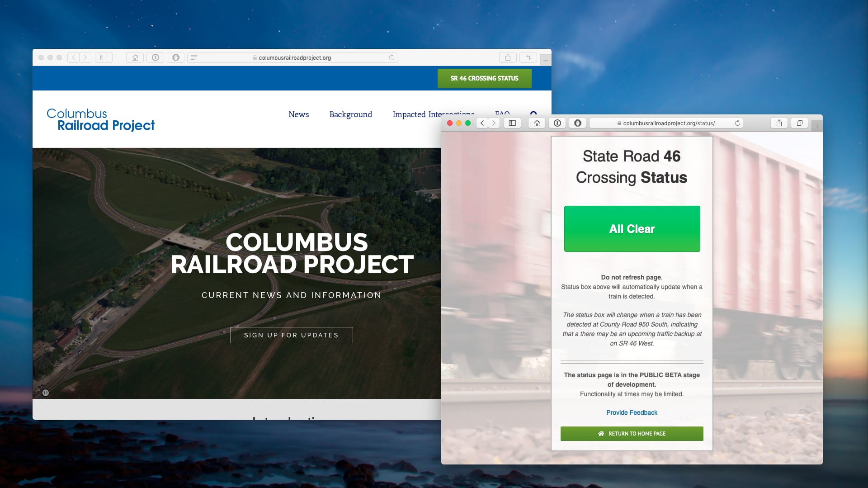Open the Provide Feedback link
Image resolution: width=868 pixels, height=488 pixels.
(x=632, y=412)
